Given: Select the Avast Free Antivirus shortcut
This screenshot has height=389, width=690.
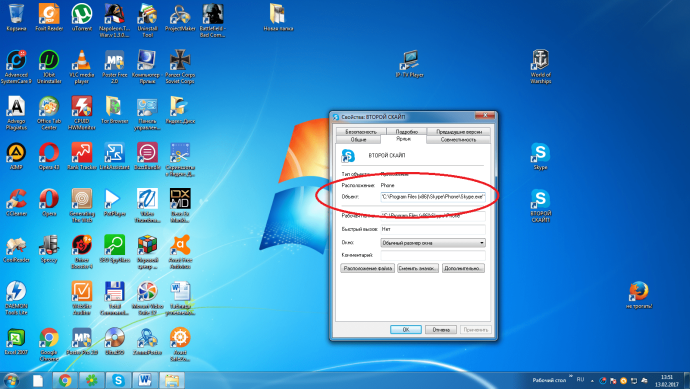Looking at the screenshot, I should click(x=180, y=252).
